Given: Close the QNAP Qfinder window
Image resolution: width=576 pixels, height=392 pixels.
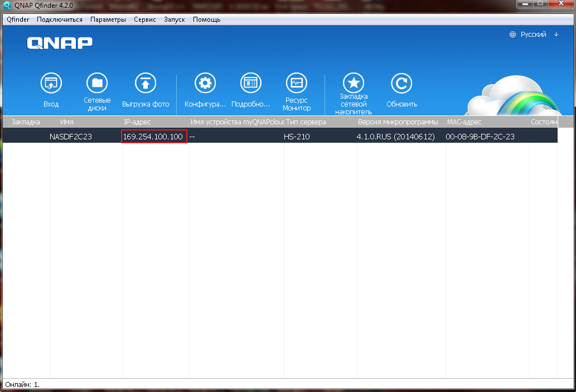Looking at the screenshot, I should click(562, 4).
